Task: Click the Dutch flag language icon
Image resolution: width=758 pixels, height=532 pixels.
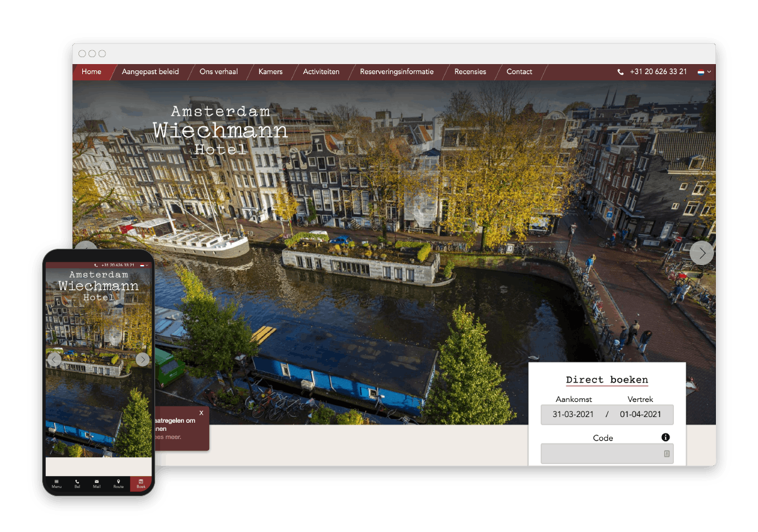Action: click(701, 72)
